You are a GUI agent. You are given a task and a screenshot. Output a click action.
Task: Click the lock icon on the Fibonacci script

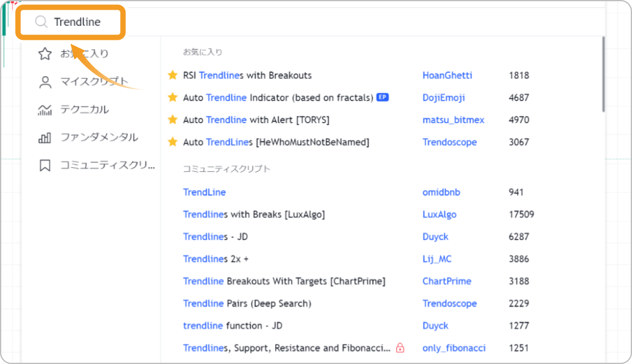pyautogui.click(x=400, y=348)
